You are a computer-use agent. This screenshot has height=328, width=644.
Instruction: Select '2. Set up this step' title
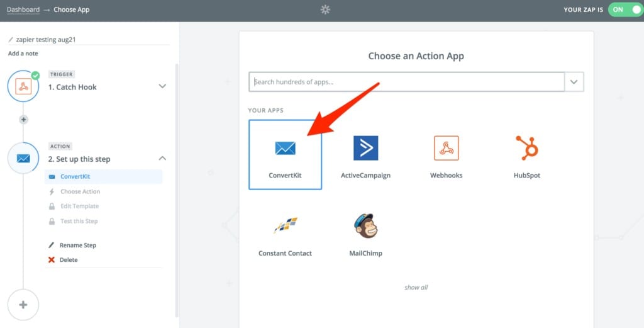[x=79, y=159]
